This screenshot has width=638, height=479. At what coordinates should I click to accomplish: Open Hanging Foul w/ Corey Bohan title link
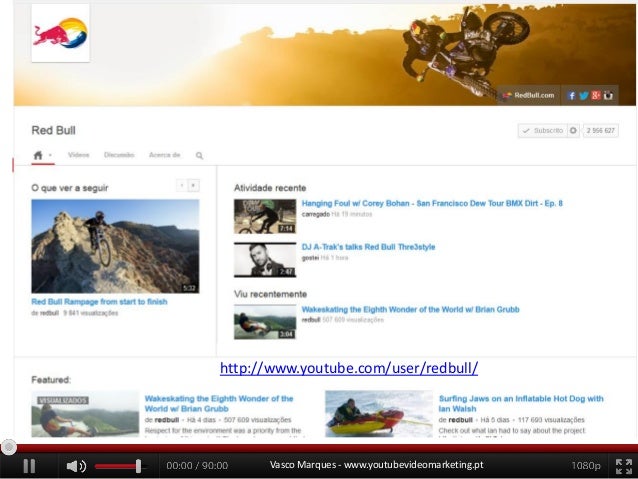coord(432,203)
